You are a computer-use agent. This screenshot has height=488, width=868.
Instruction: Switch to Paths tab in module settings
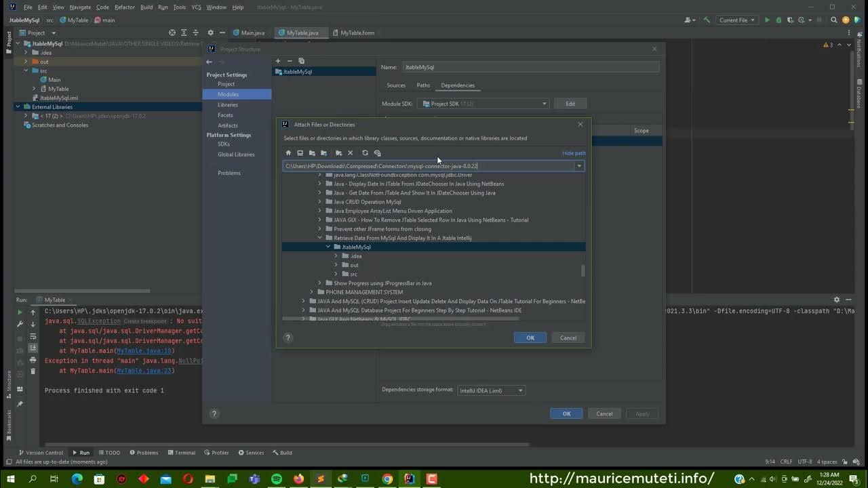(423, 85)
